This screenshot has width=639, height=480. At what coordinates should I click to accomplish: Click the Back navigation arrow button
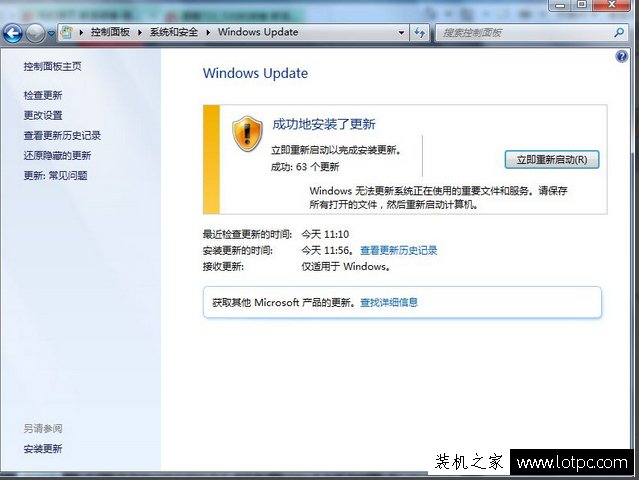[13, 33]
